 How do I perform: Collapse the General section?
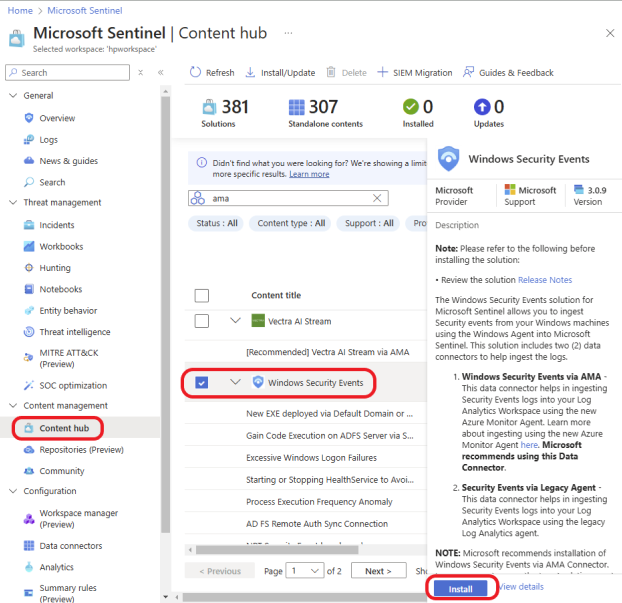13,95
